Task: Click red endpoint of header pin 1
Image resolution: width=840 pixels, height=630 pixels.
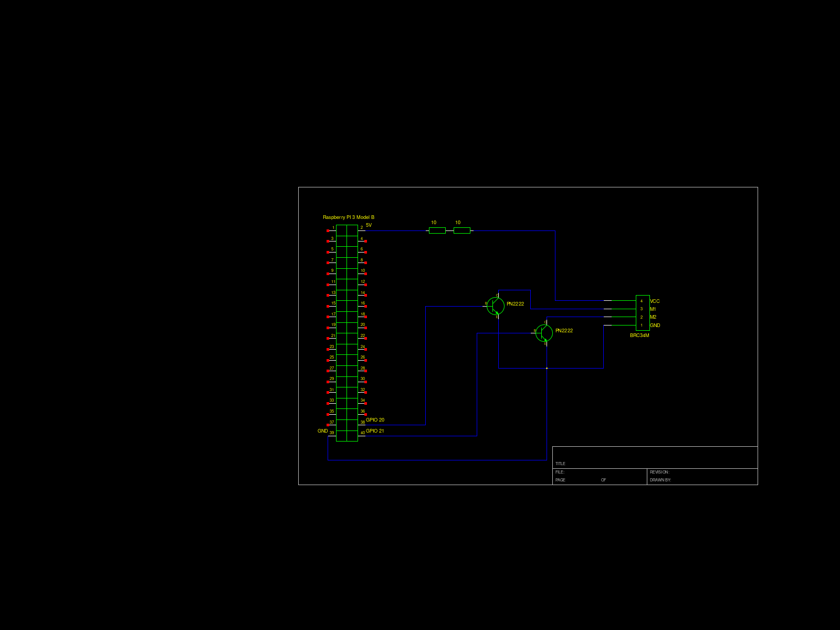Action: coord(328,230)
